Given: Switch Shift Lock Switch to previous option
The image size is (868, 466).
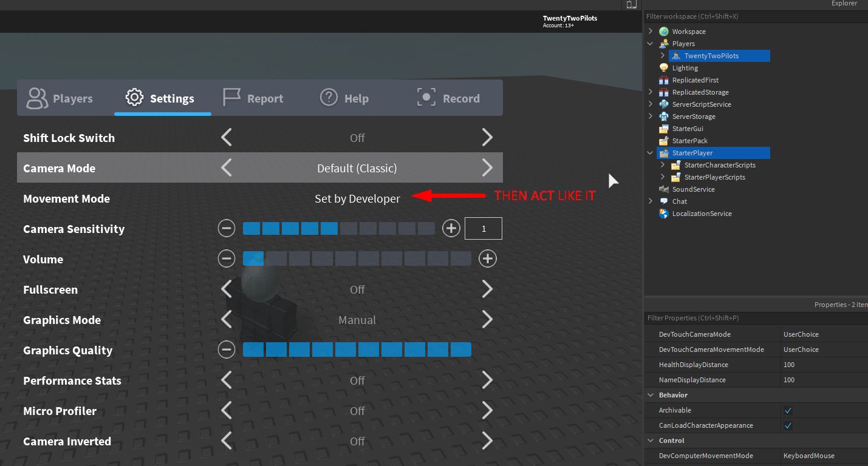Looking at the screenshot, I should [227, 138].
